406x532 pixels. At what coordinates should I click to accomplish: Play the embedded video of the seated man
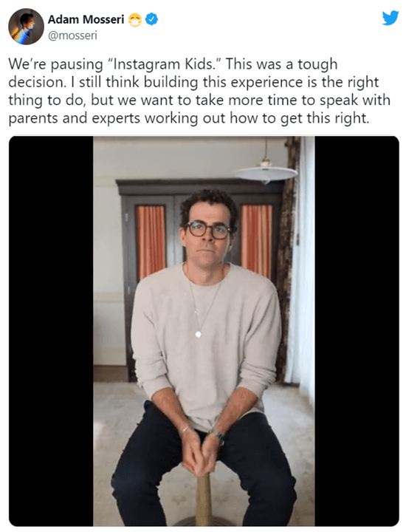pos(204,331)
